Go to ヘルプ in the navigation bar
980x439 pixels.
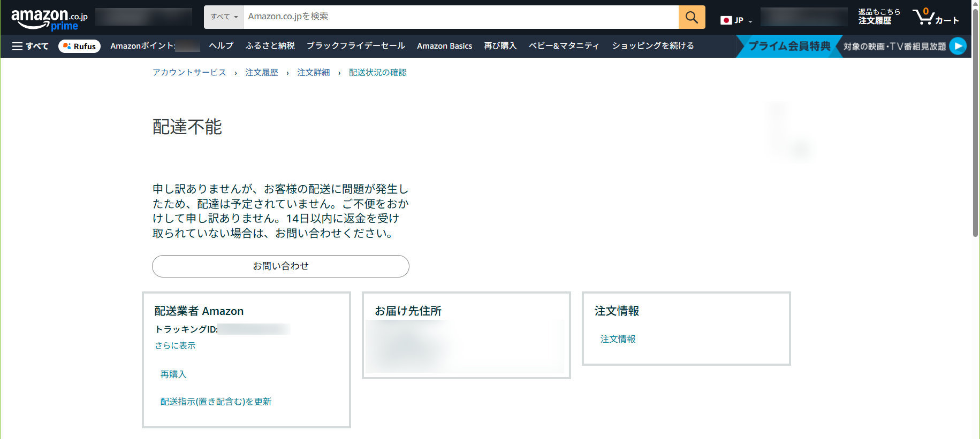tap(221, 46)
